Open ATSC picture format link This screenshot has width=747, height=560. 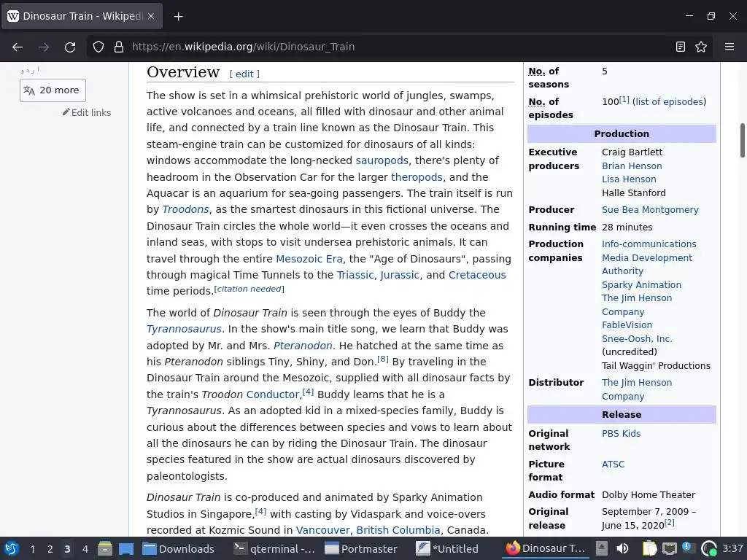[613, 464]
